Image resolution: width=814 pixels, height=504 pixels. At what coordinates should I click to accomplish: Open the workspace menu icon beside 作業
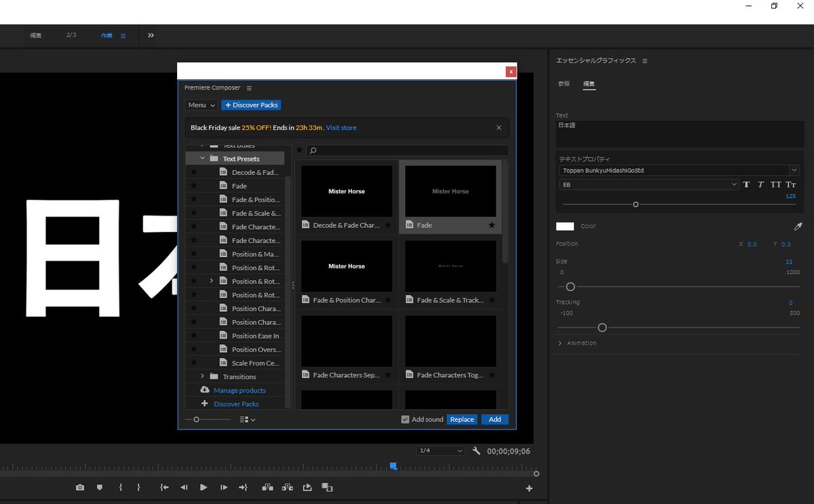coord(123,35)
